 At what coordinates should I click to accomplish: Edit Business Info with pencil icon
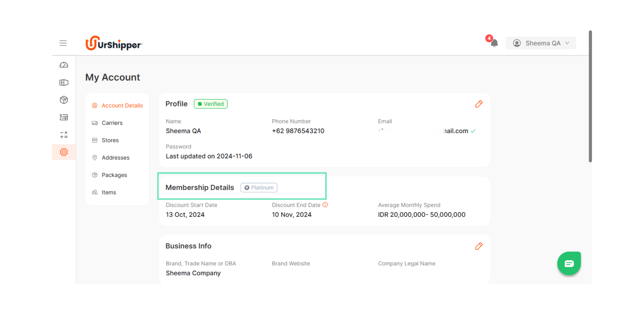coord(479,246)
